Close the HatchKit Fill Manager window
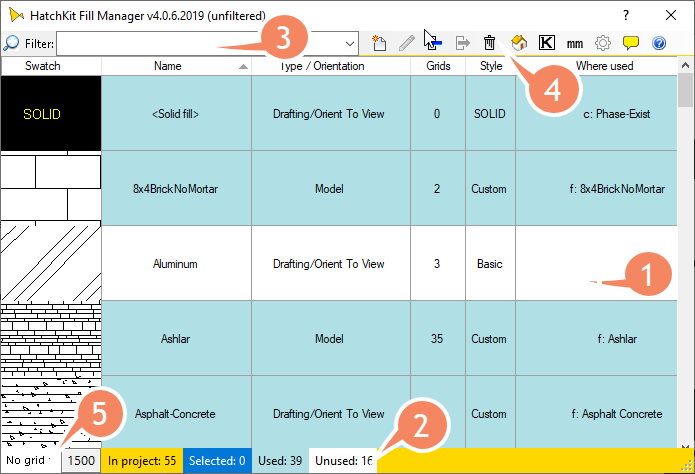The height and width of the screenshot is (474, 695). [671, 16]
